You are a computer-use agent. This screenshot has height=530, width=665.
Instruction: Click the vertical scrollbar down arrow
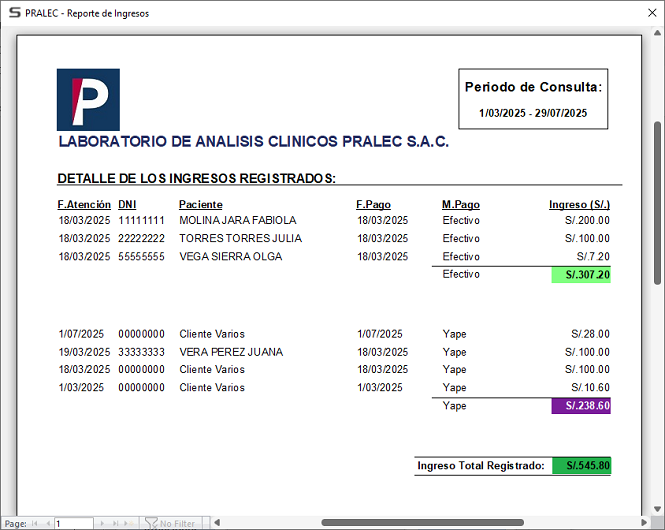[657, 507]
